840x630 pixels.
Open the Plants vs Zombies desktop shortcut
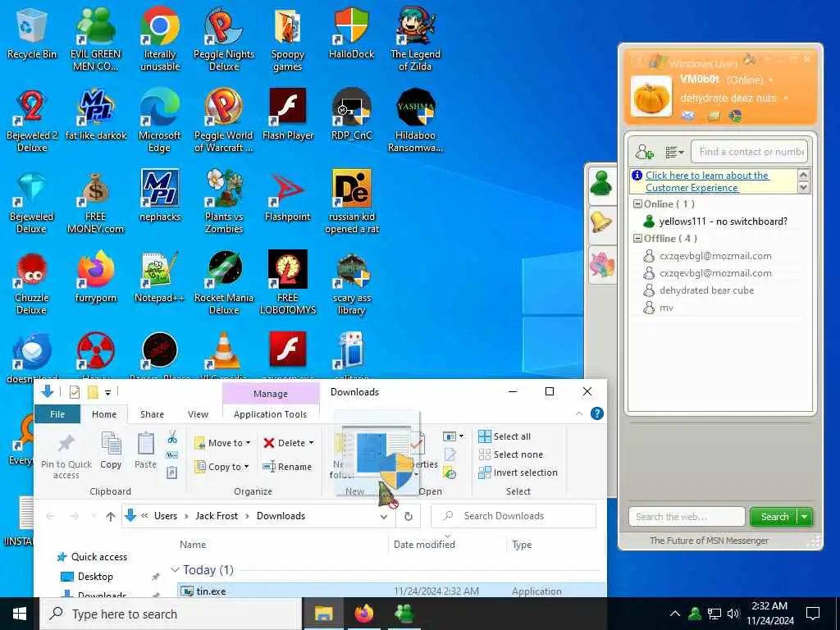click(224, 202)
